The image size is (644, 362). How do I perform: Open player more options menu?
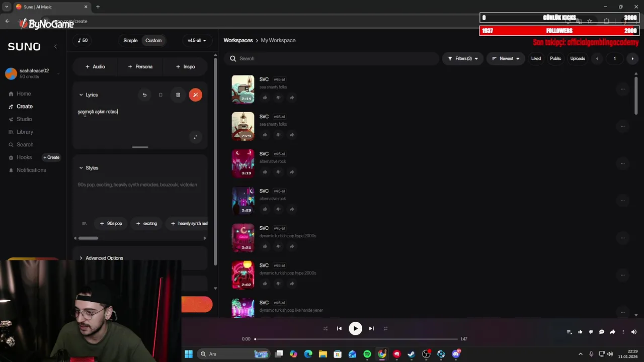623,332
